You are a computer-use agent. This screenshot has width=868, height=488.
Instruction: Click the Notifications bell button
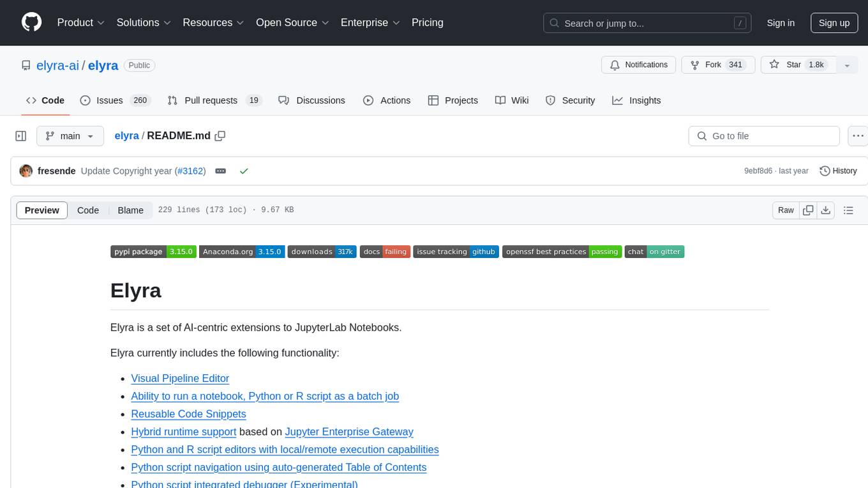pos(639,65)
